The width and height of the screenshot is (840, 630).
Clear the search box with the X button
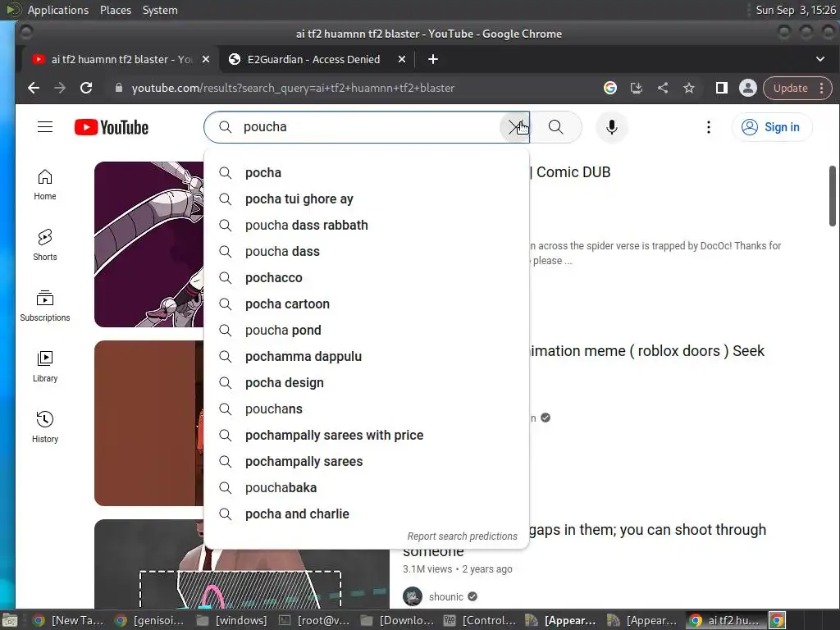coord(514,127)
